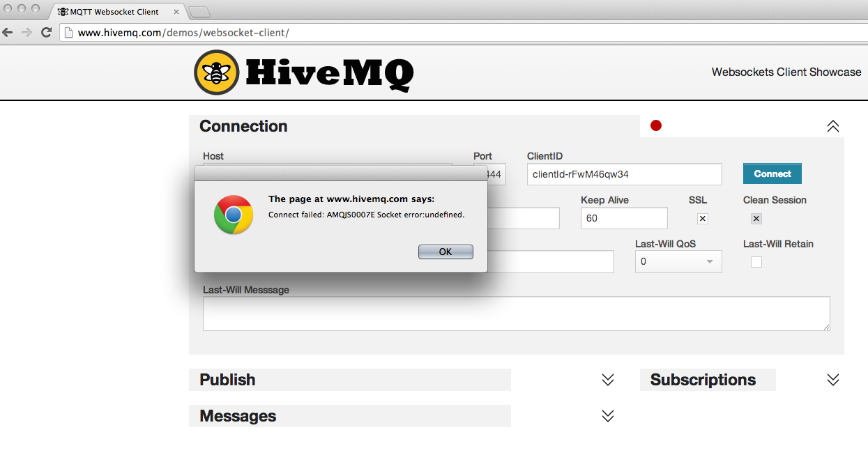Click the "Connect failed: AMQJS0007E" error message
This screenshot has width=868, height=471.
point(366,215)
